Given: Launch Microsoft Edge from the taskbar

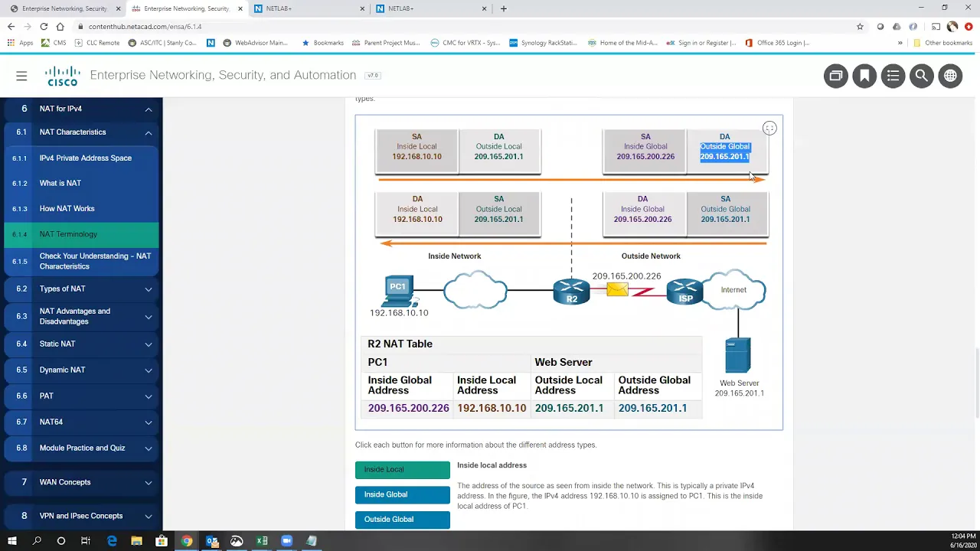Looking at the screenshot, I should 112,541.
